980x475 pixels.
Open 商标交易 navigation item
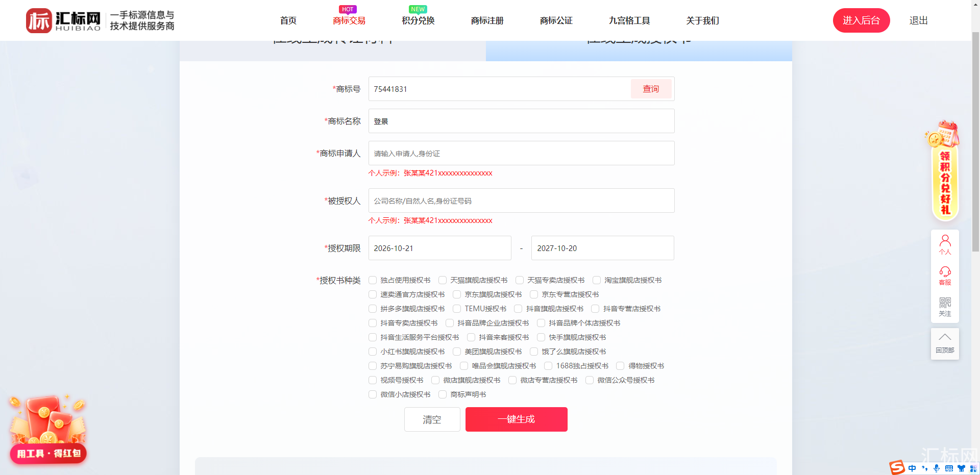pyautogui.click(x=349, y=20)
